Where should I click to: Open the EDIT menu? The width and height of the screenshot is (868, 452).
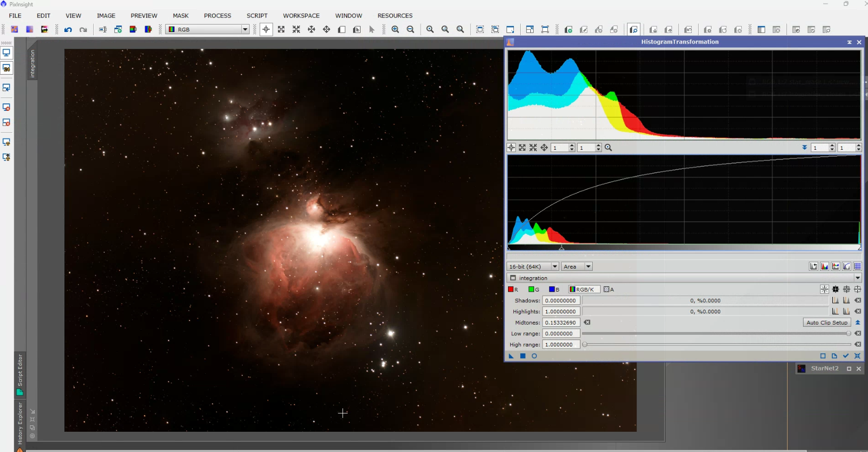point(43,15)
